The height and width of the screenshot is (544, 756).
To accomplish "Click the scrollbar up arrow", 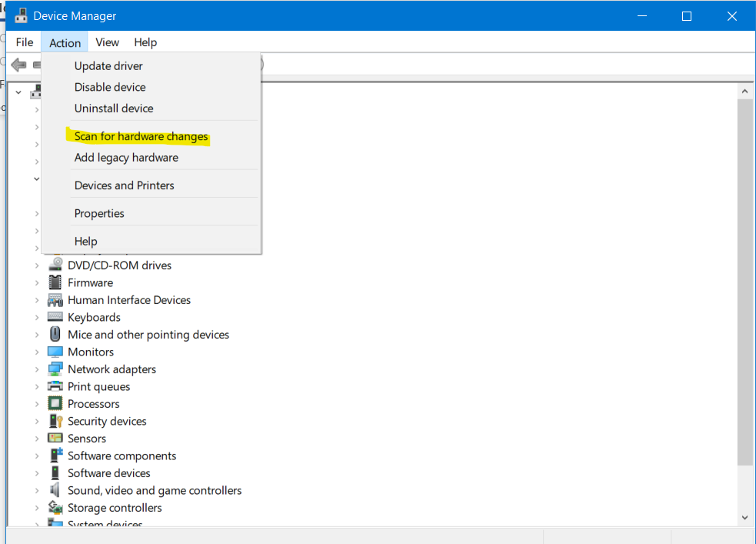I will coord(745,91).
